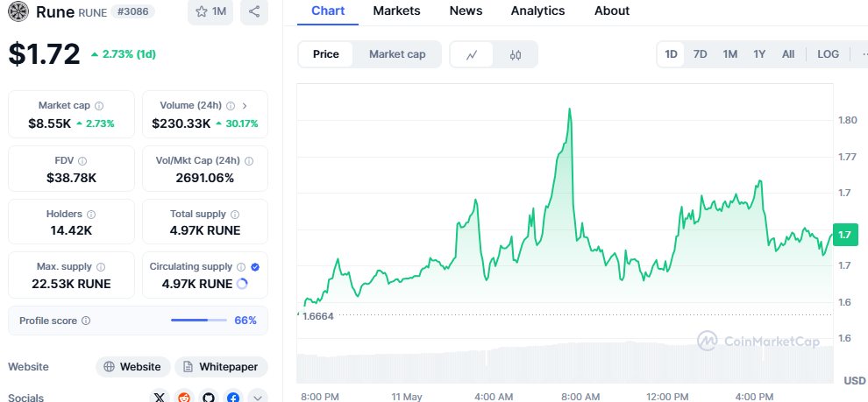Click the share icon next to Rune
This screenshot has width=868, height=402.
(x=254, y=11)
